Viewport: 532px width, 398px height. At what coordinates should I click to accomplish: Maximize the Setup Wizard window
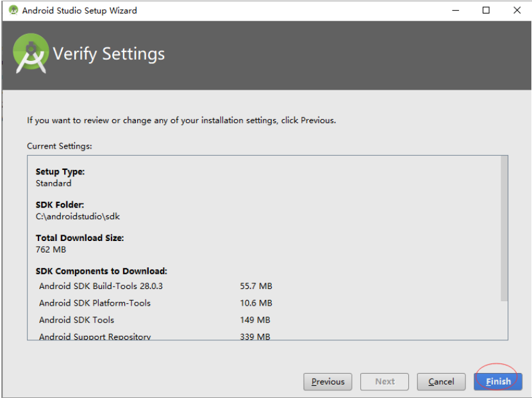click(486, 10)
